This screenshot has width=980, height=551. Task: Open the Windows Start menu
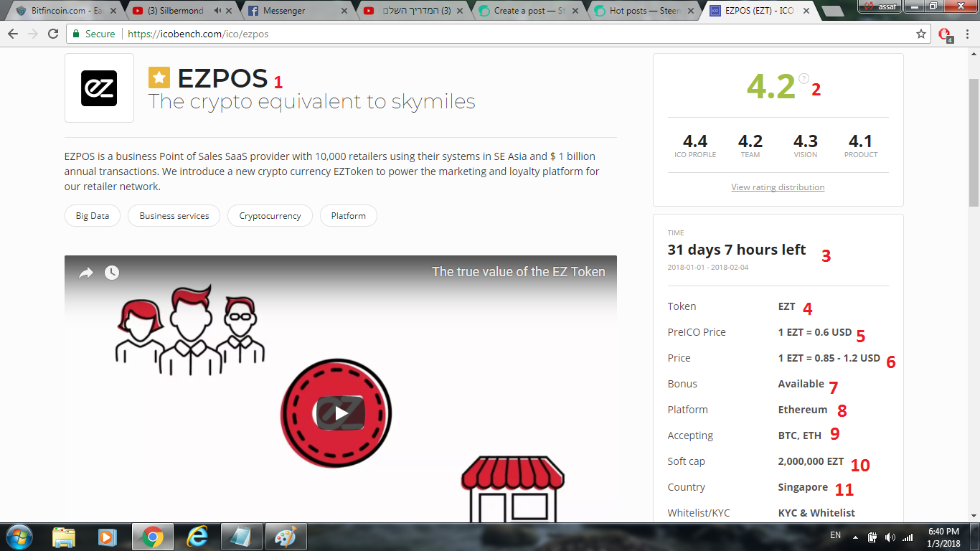18,537
